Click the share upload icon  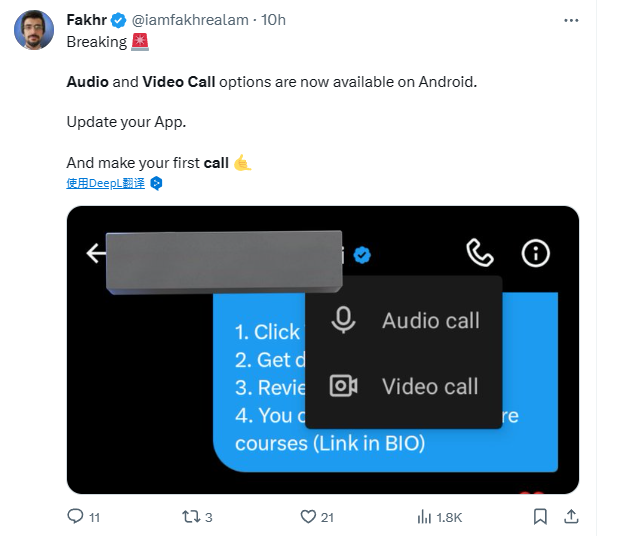pos(571,517)
